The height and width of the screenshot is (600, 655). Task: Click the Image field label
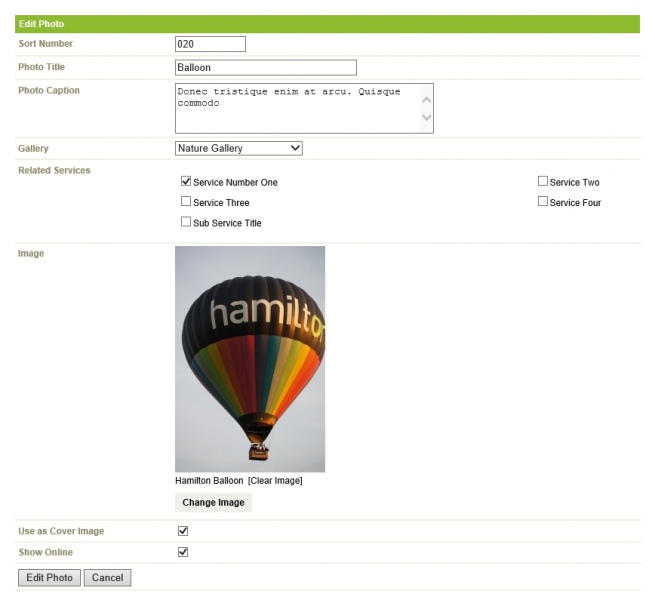31,253
